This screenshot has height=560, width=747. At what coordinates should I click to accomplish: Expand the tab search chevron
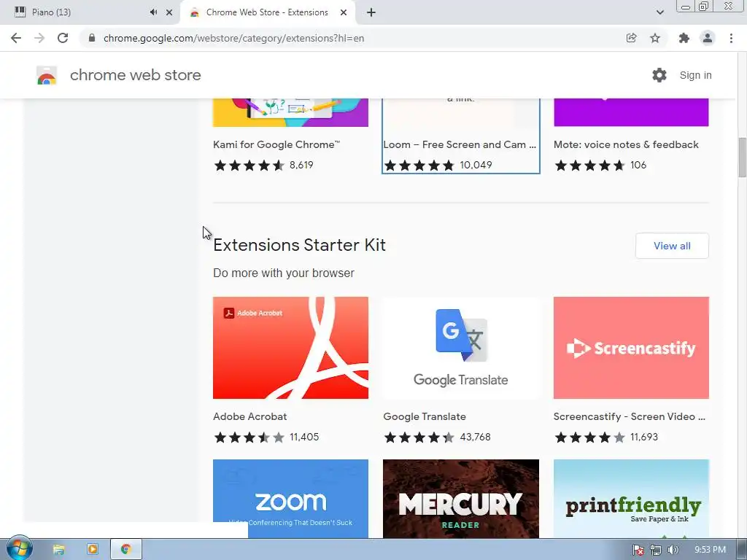[x=659, y=12]
